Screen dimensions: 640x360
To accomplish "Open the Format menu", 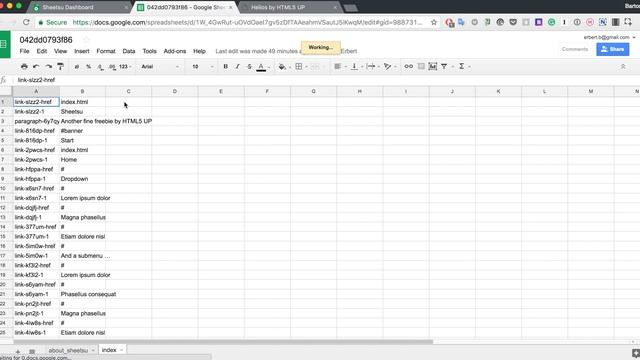I will point(106,51).
